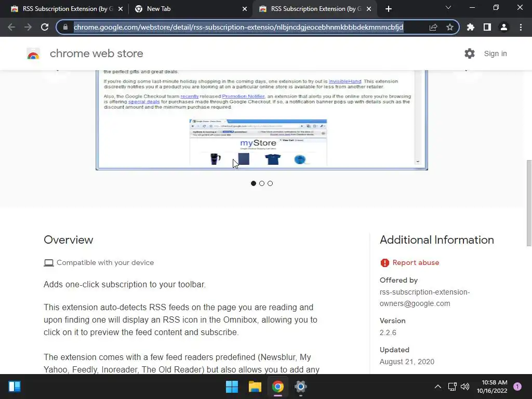Open Windows Start menu

232,387
